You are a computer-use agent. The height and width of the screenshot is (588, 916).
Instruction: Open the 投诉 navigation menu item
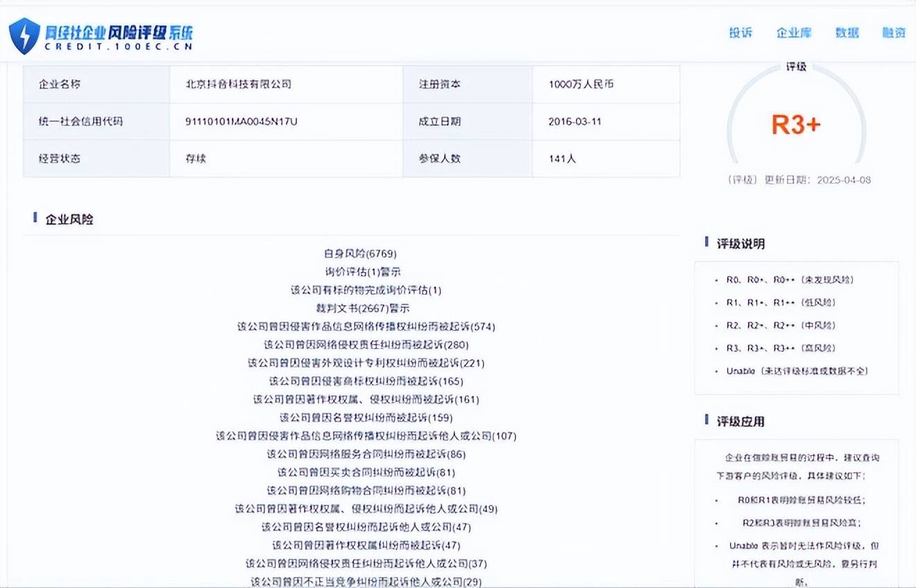click(740, 33)
